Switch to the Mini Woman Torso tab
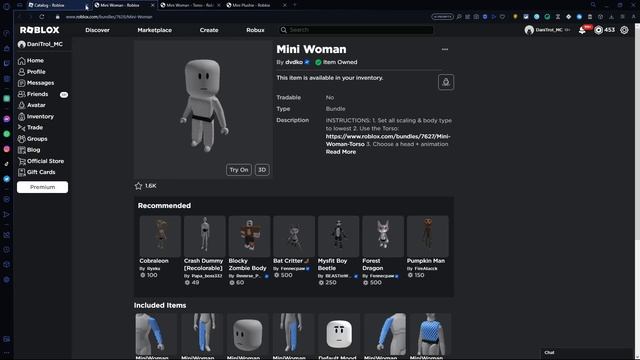Viewport: 640px width, 360px height. pos(190,5)
